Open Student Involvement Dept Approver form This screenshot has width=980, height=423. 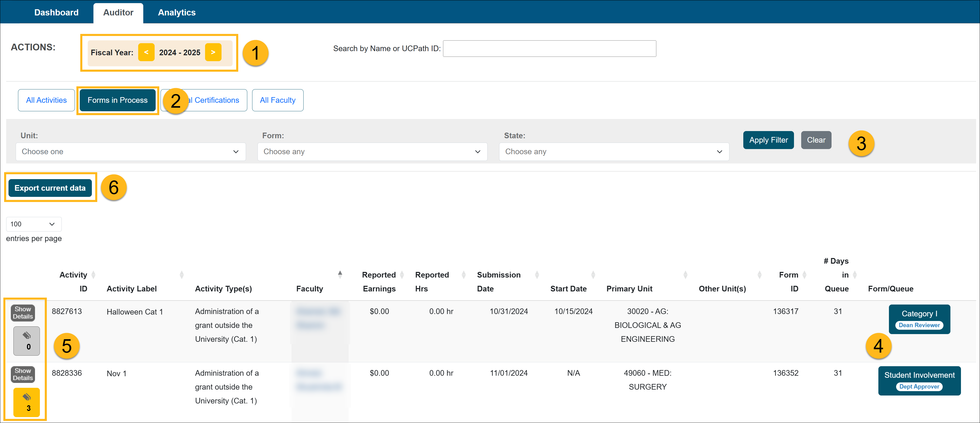point(920,381)
